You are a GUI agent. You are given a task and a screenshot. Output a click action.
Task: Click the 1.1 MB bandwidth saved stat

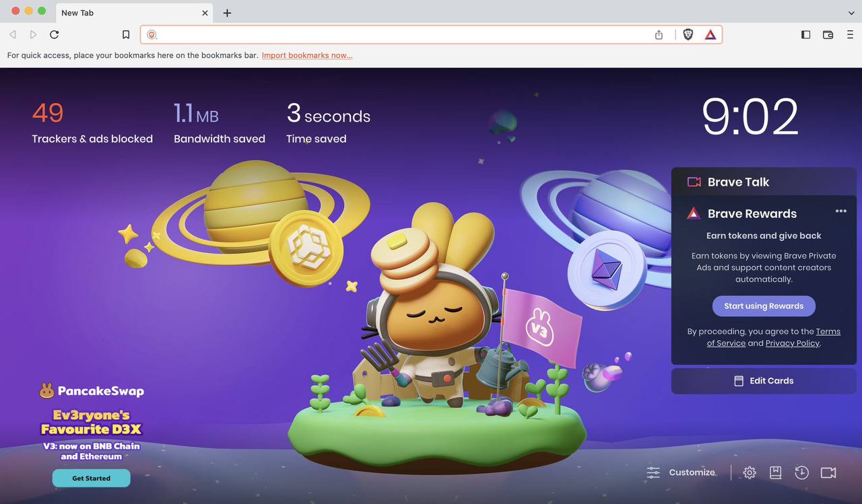(x=220, y=122)
